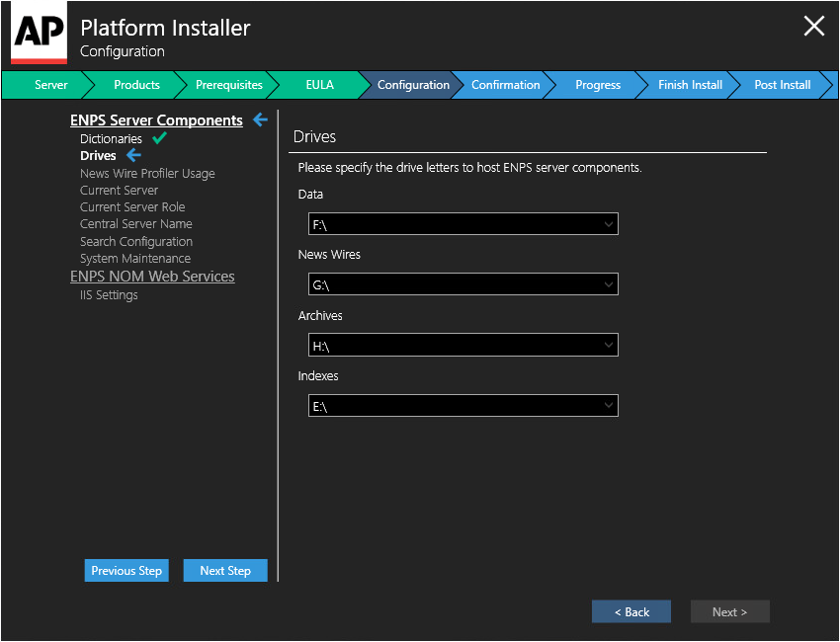Select Dictionaries in the sidebar
840x642 pixels.
tap(111, 138)
